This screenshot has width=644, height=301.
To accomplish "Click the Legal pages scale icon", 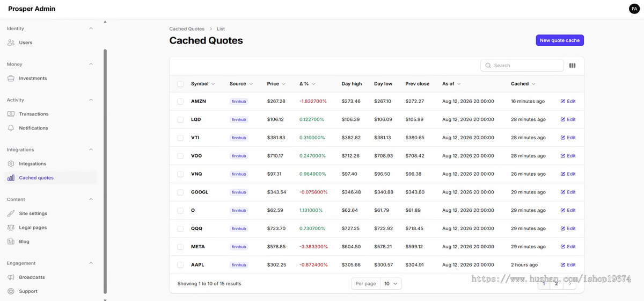I will [x=11, y=227].
